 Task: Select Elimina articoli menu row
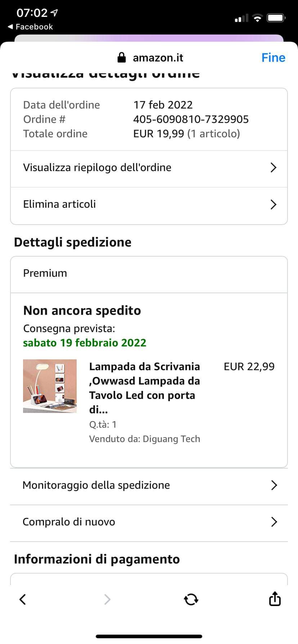tap(60, 204)
